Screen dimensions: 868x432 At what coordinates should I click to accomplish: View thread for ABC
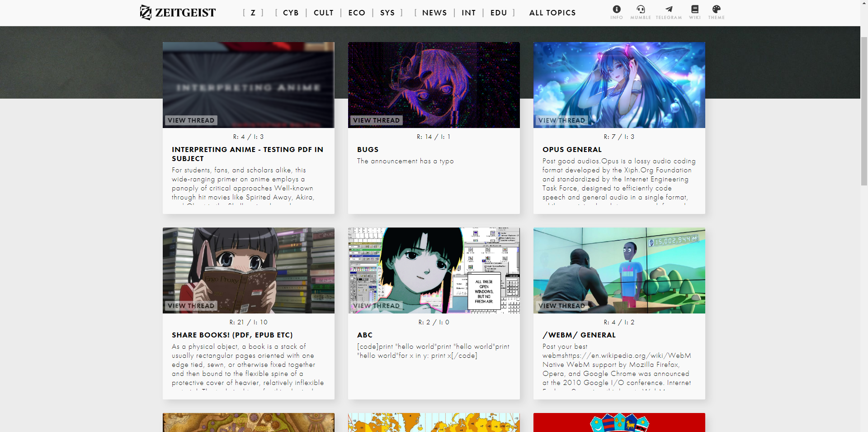376,306
